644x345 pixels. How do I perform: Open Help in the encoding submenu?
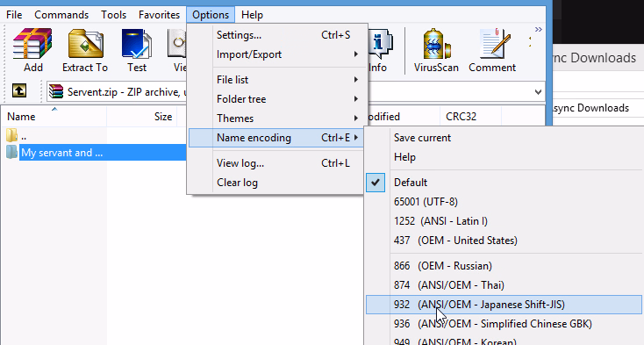pyautogui.click(x=504, y=157)
